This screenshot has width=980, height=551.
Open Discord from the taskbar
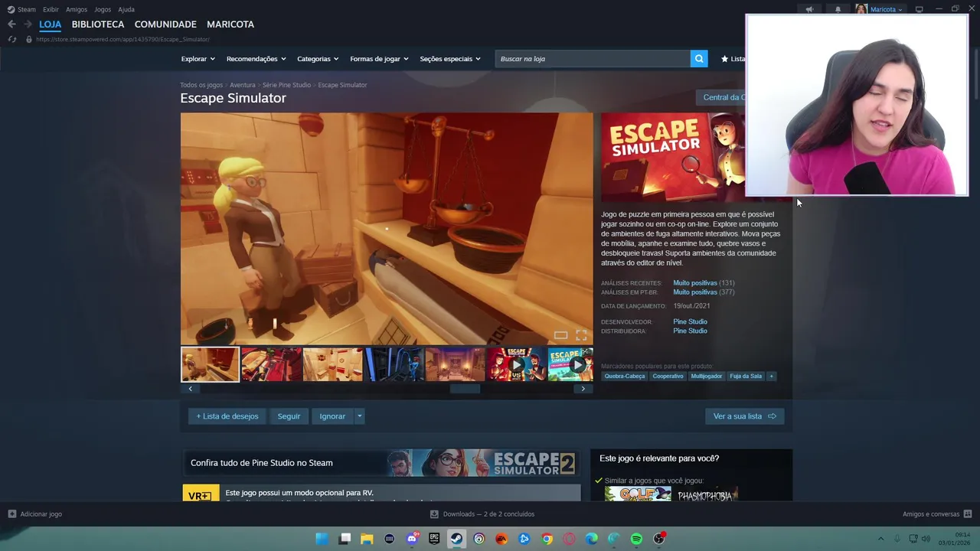pos(412,539)
